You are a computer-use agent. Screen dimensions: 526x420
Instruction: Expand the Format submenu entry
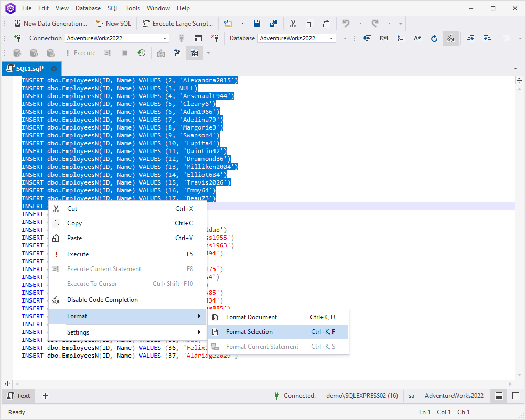pyautogui.click(x=127, y=316)
